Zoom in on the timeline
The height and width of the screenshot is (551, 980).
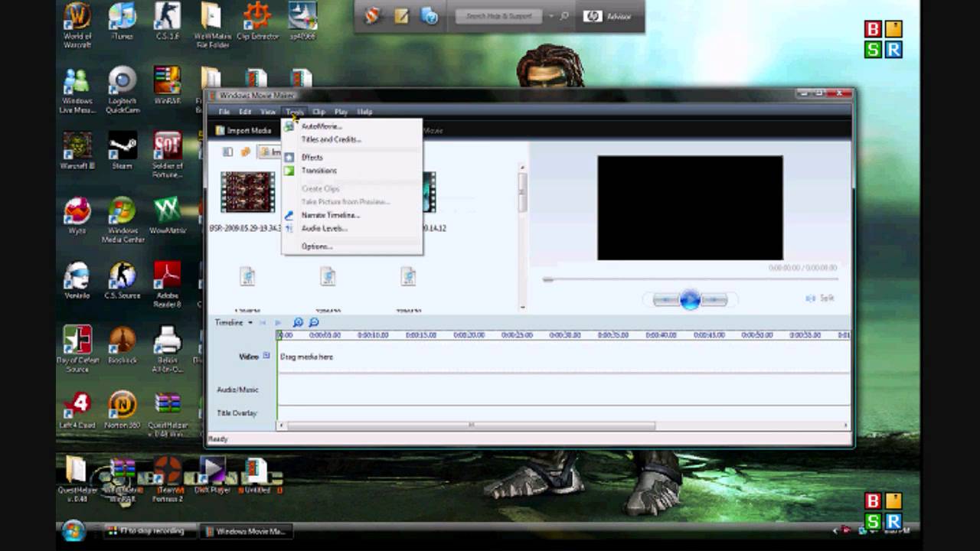tap(298, 323)
